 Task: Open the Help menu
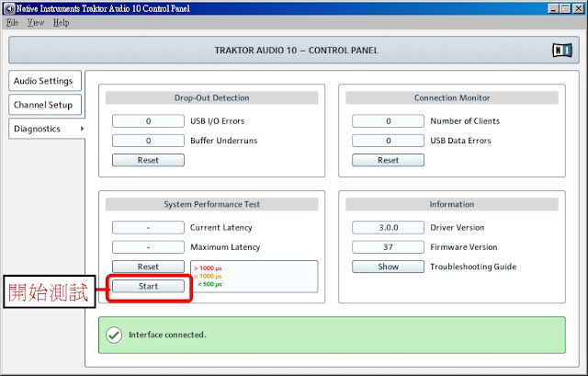click(61, 22)
